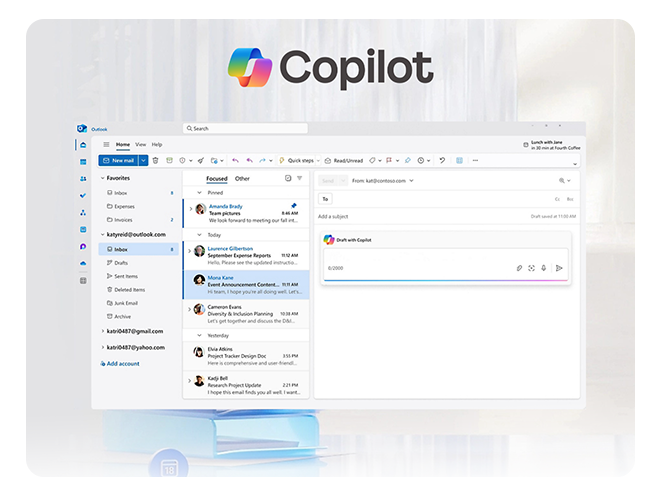Open the New mail dropdown arrow

pyautogui.click(x=144, y=160)
